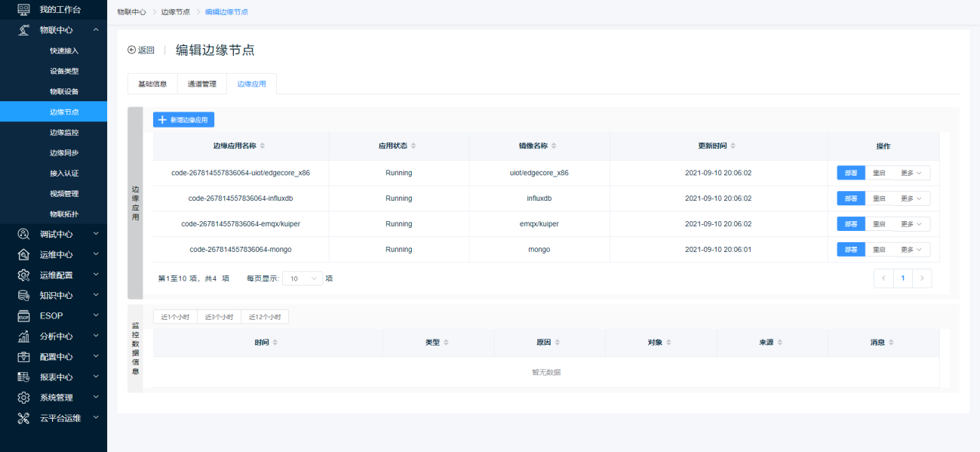
Task: Click the 云平台运维 tools icon
Action: tap(24, 418)
